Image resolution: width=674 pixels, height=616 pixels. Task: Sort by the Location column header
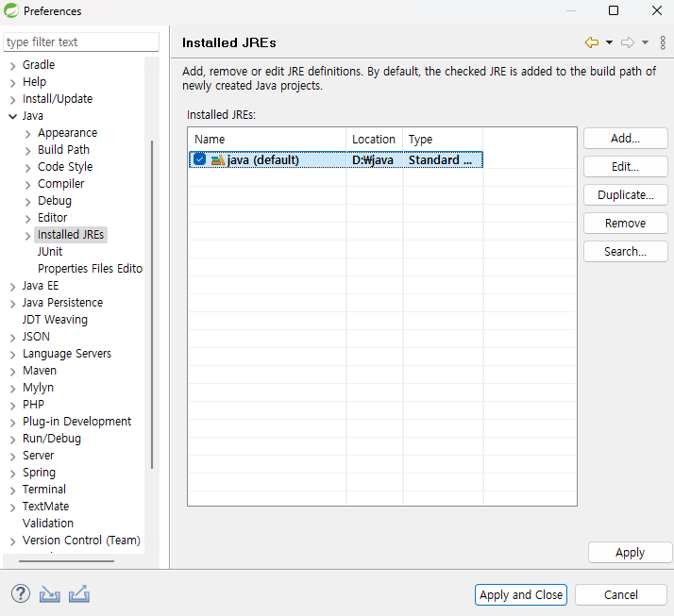coord(375,140)
